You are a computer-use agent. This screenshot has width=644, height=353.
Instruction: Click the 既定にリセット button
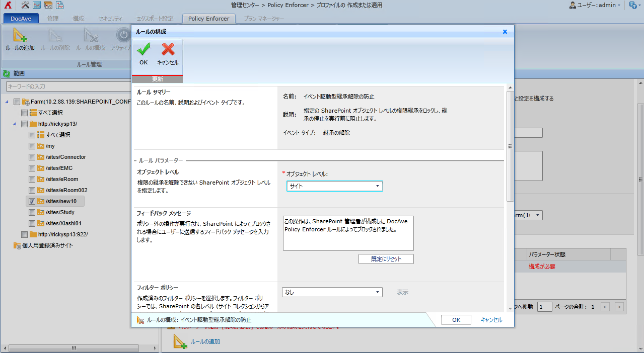point(386,259)
